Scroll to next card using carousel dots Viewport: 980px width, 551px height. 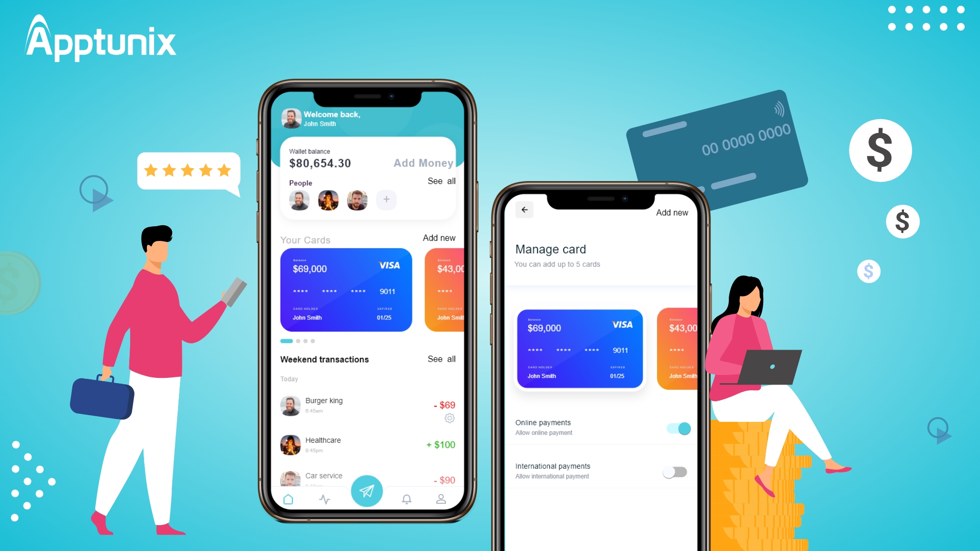coord(298,341)
